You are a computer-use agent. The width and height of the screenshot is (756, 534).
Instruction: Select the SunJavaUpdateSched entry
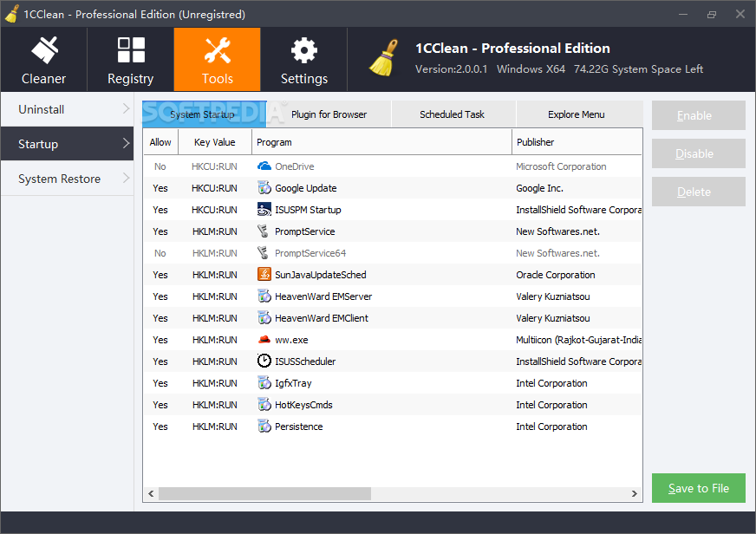321,275
